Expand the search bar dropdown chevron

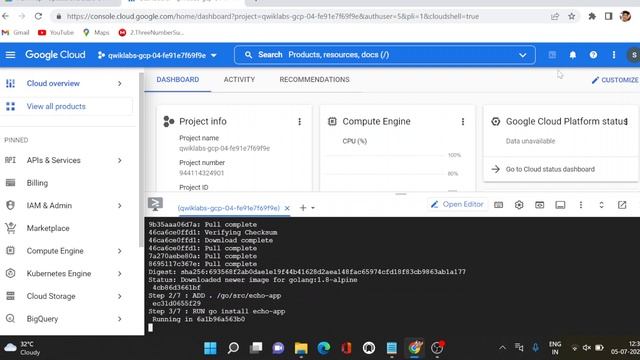click(x=522, y=55)
